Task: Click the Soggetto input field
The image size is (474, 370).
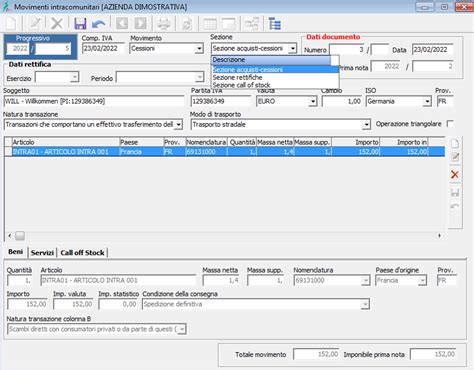Action: 94,101
